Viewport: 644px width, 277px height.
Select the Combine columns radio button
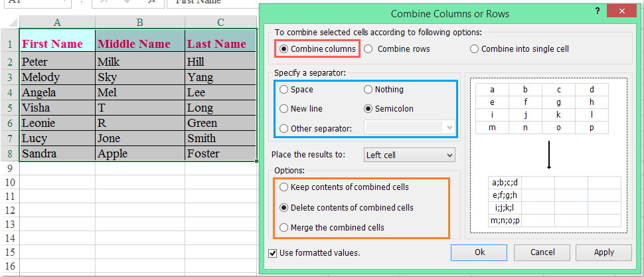(285, 48)
